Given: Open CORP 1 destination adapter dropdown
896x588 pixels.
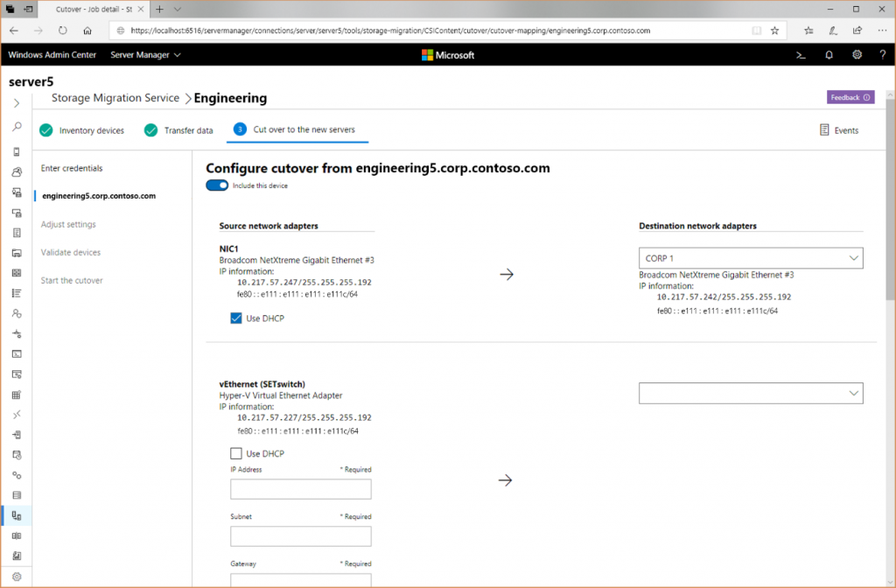Looking at the screenshot, I should pyautogui.click(x=750, y=258).
